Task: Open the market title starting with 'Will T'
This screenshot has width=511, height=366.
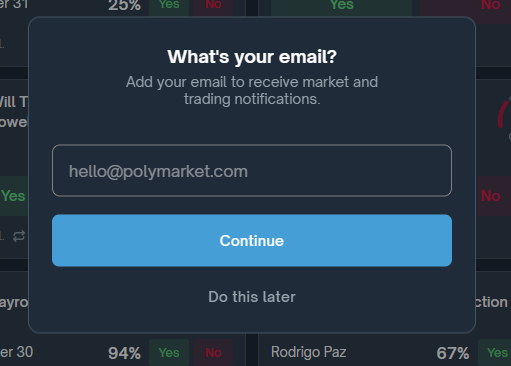Action: pyautogui.click(x=13, y=112)
